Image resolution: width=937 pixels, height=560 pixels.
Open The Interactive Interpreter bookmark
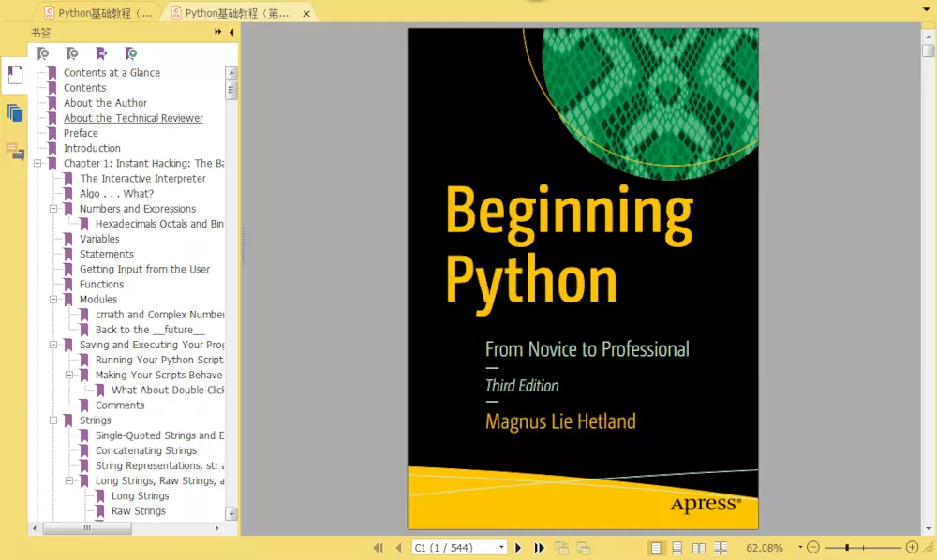point(142,179)
